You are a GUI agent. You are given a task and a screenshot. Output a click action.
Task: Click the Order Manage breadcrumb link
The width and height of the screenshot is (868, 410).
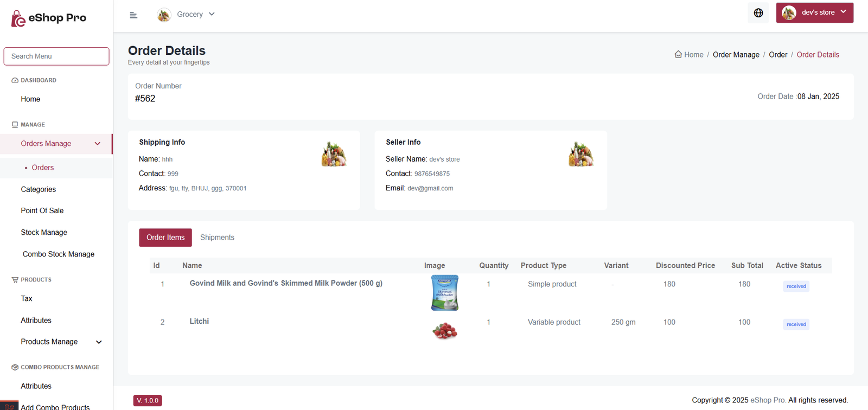pyautogui.click(x=736, y=55)
